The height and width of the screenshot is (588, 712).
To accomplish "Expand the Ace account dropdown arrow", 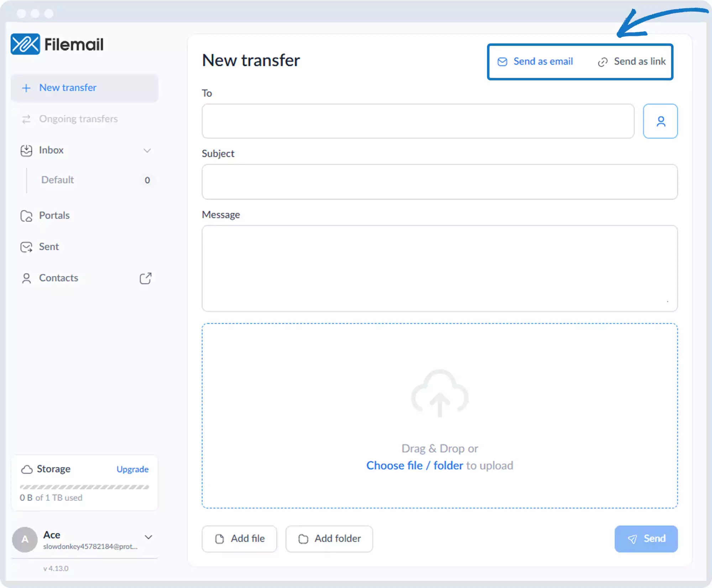I will [148, 537].
